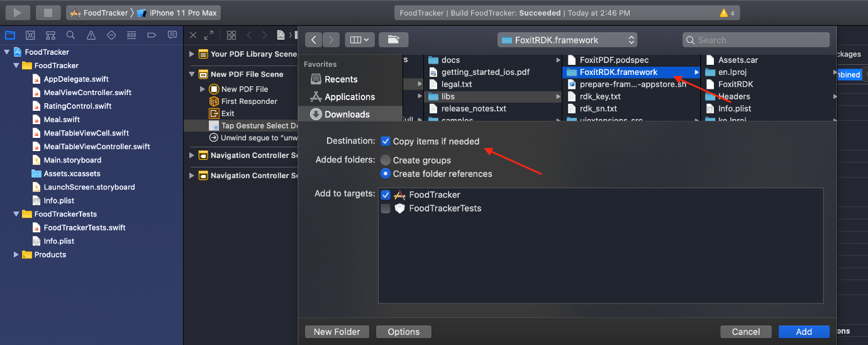
Task: Open the Project navigator folder icon
Action: click(10, 35)
